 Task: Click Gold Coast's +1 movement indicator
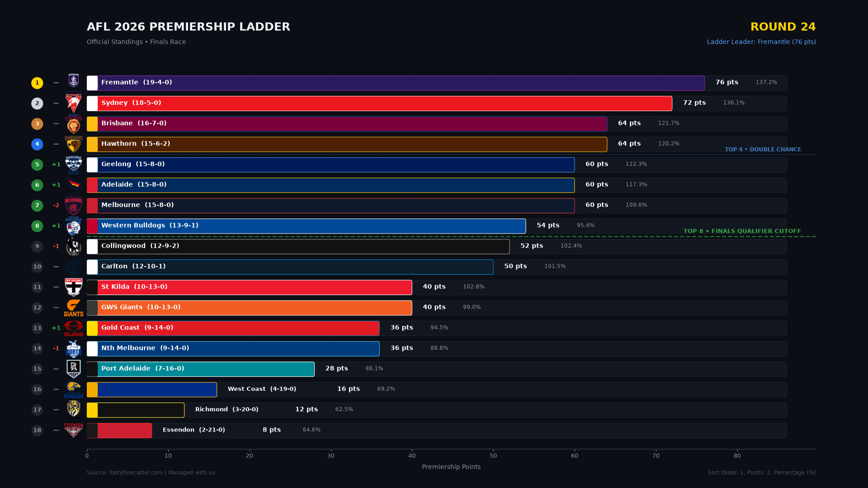[56, 328]
